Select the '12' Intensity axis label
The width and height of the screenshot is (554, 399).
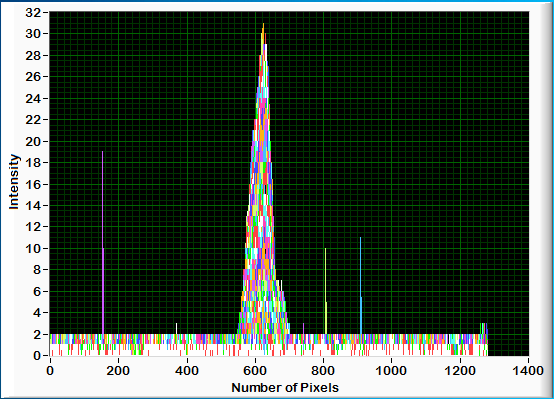(33, 227)
